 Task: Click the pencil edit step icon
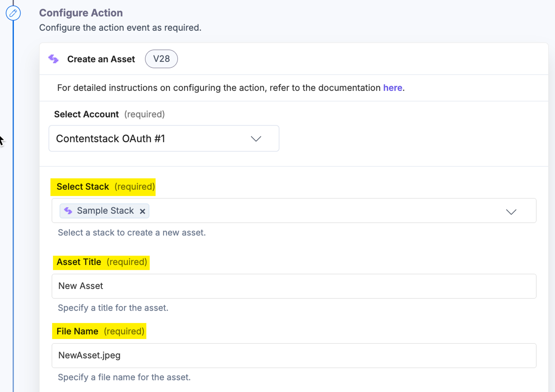pos(13,13)
